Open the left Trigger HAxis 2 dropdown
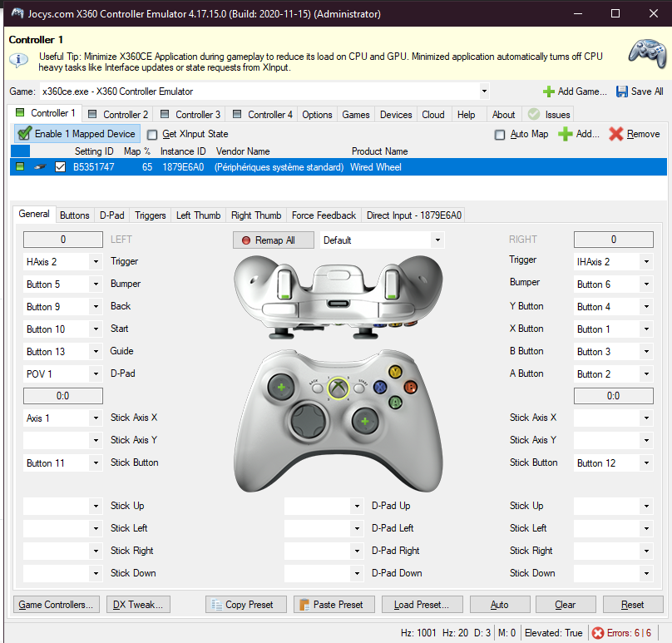Viewport: 672px width, 643px height. point(96,261)
